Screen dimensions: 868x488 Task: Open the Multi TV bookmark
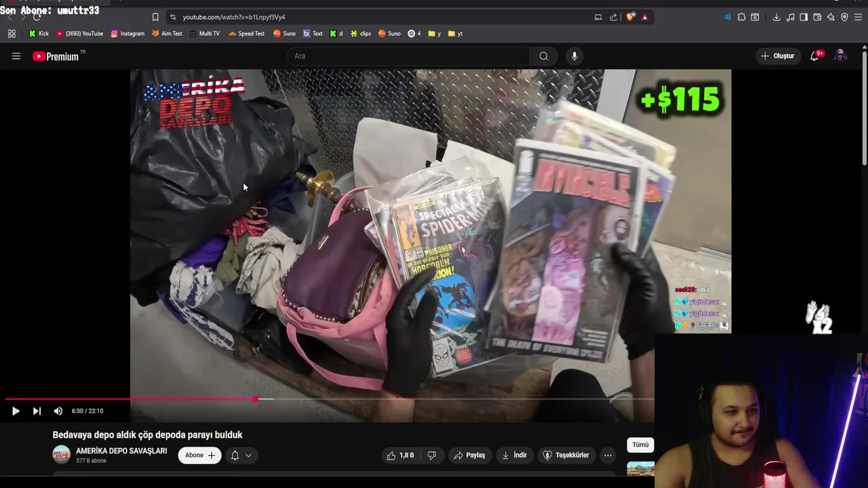pyautogui.click(x=205, y=33)
